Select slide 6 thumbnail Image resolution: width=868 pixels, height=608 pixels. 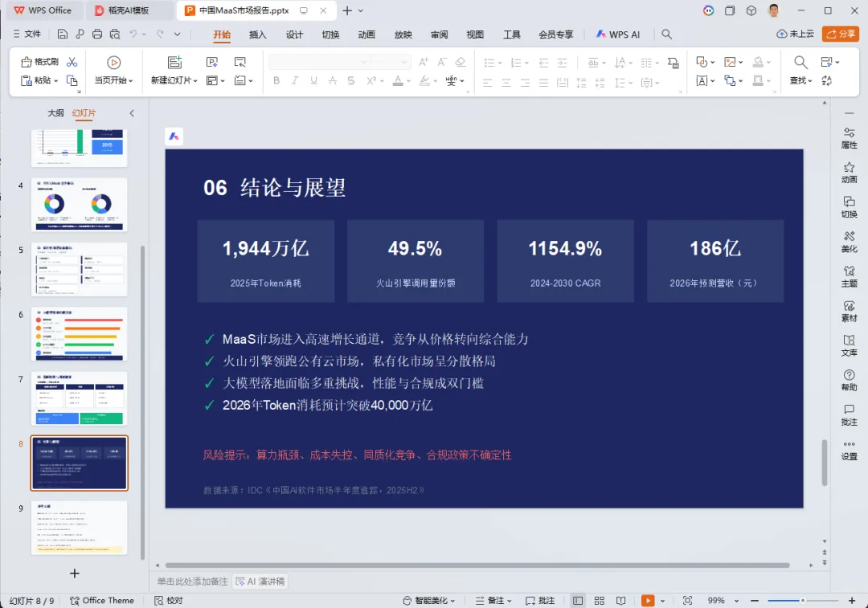click(x=79, y=334)
